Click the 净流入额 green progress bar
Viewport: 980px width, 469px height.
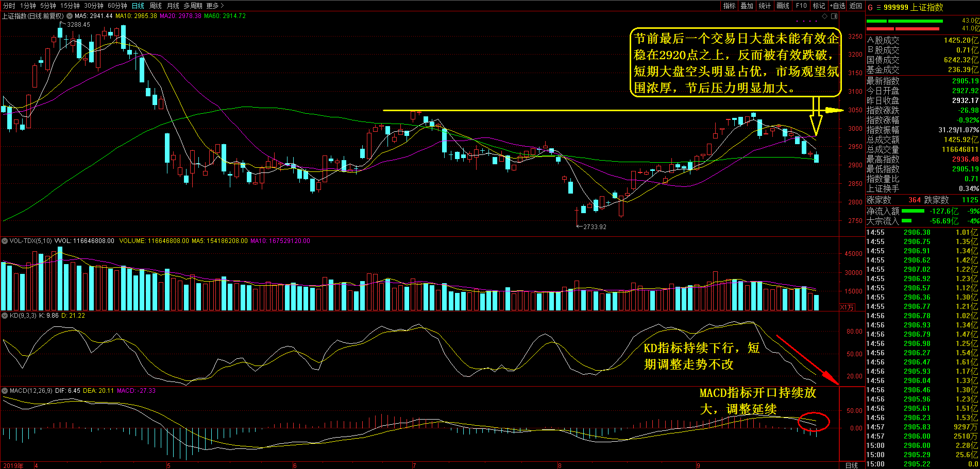(x=913, y=211)
